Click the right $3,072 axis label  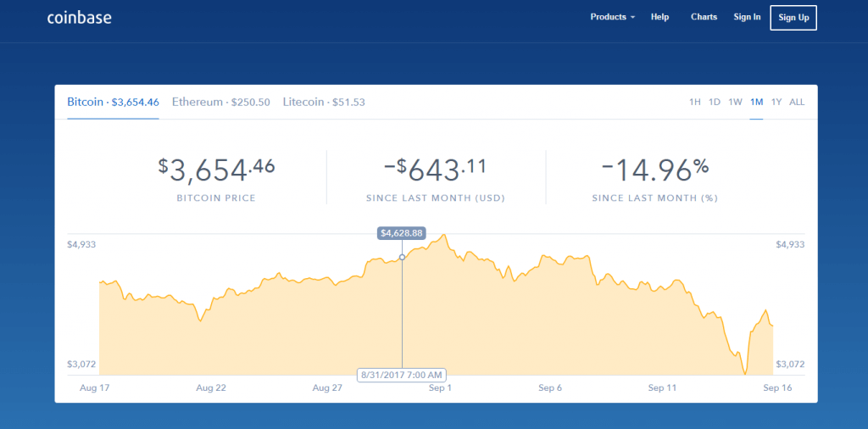click(790, 365)
